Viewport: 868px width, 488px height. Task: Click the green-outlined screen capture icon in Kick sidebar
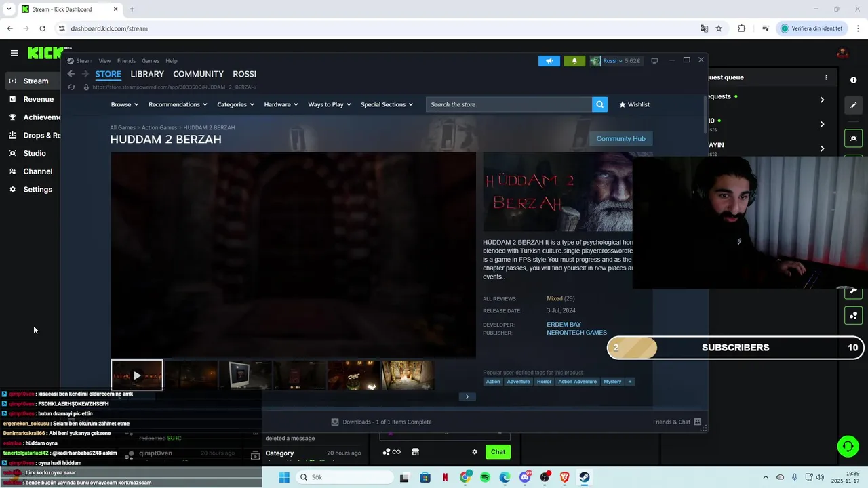coord(853,138)
